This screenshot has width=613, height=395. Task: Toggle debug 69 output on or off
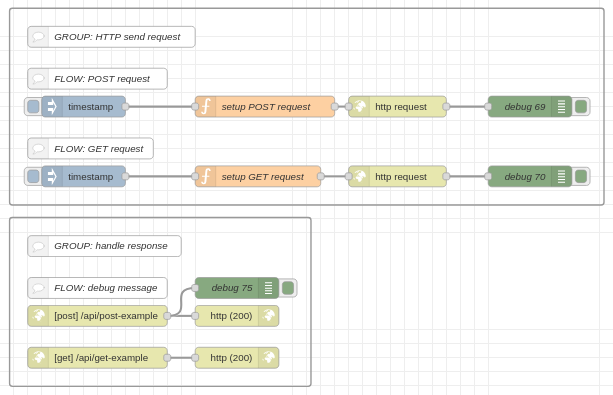[581, 107]
